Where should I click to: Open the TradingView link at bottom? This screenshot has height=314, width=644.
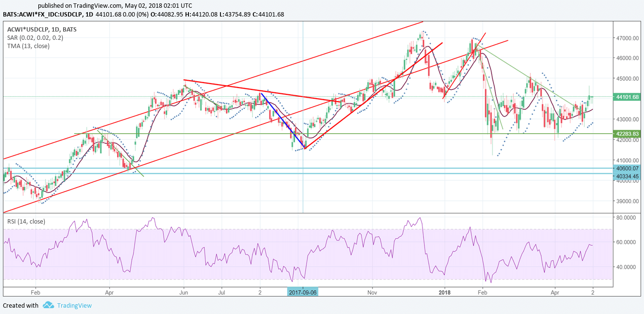[x=74, y=306]
